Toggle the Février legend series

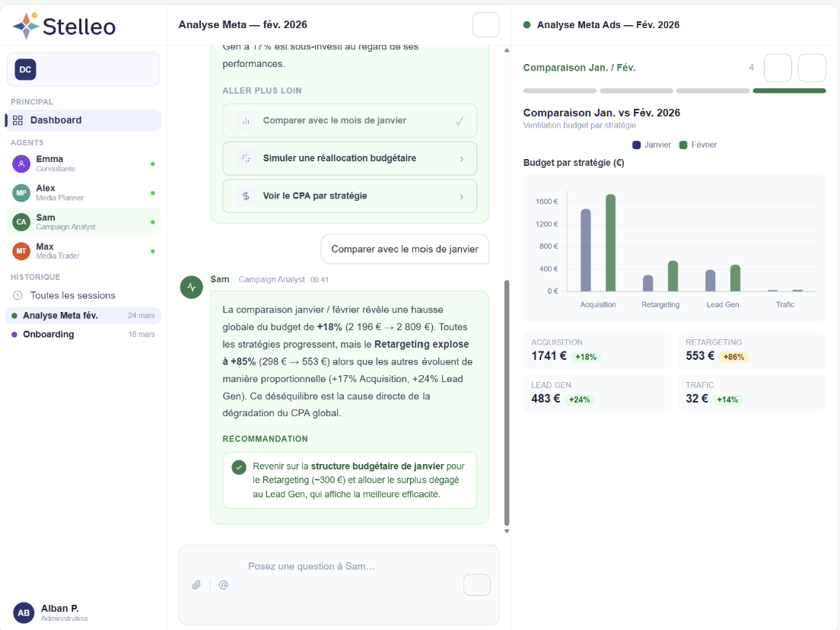click(x=698, y=145)
